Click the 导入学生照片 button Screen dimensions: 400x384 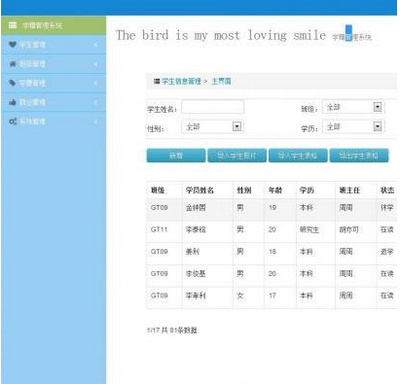coord(237,156)
